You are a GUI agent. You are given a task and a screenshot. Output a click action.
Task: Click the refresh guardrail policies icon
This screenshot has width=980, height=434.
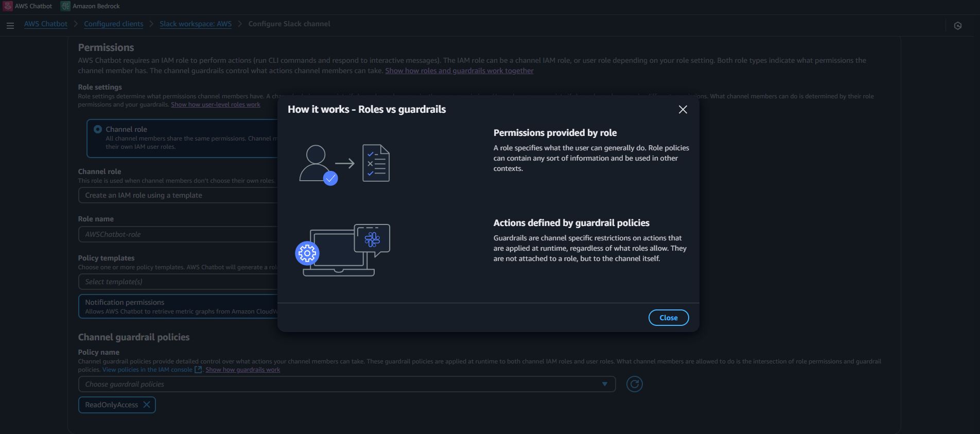click(635, 384)
